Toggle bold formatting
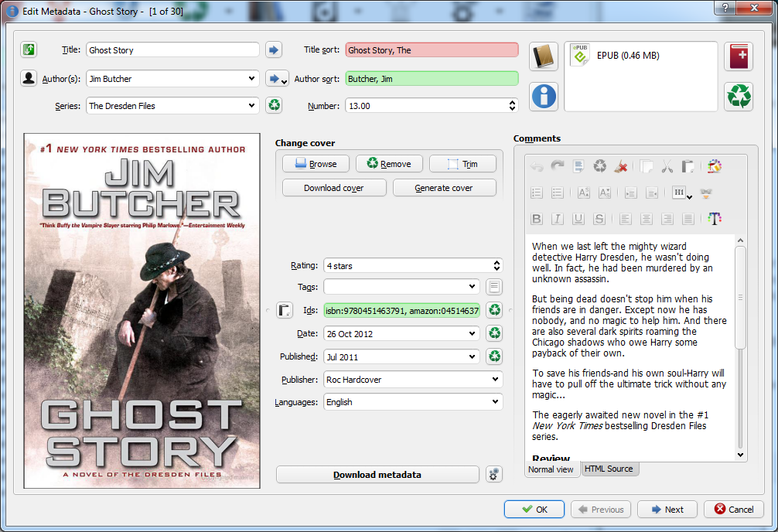The height and width of the screenshot is (532, 778). (x=537, y=219)
